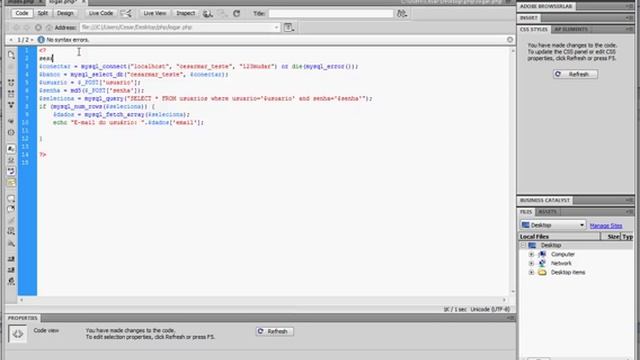Select the Computer item in Files tree

(562, 254)
